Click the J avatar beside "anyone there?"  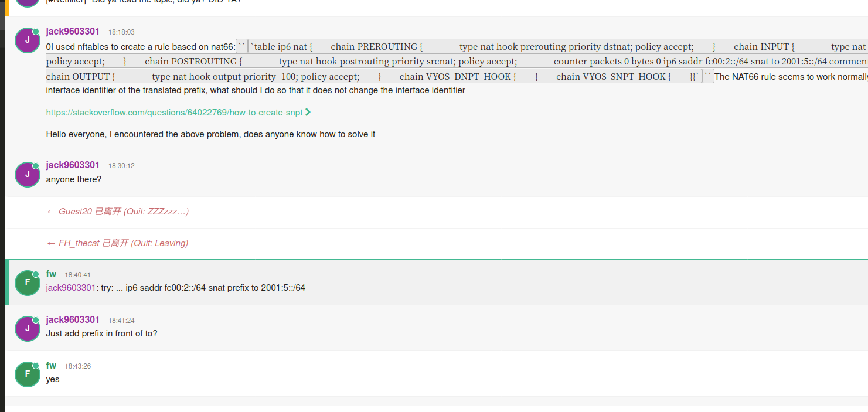point(27,174)
